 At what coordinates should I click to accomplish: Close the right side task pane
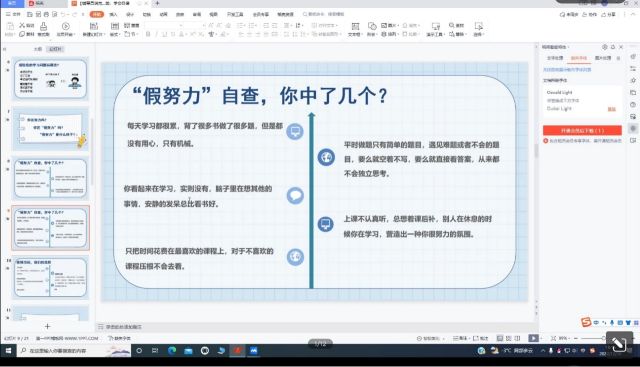621,47
